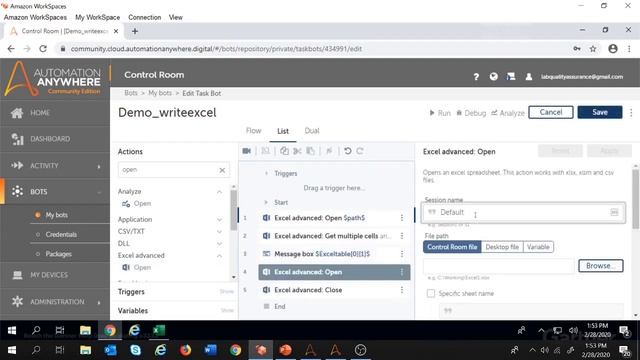
Task: Collapse the Analyze actions group
Action: 219,191
